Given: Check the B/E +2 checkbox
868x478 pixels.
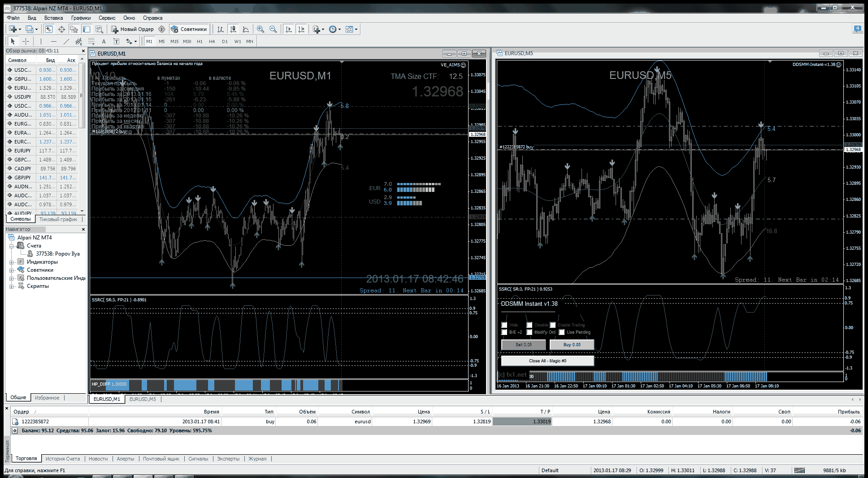Looking at the screenshot, I should 504,332.
